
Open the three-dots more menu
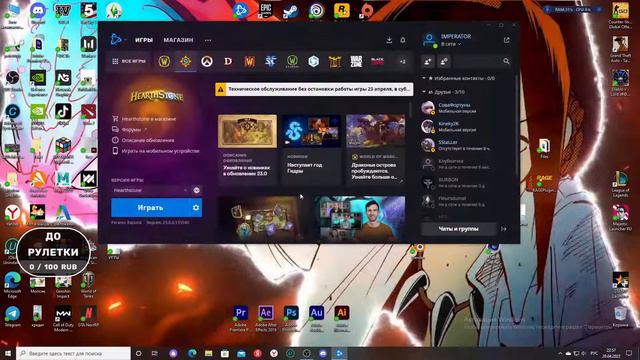tap(208, 40)
